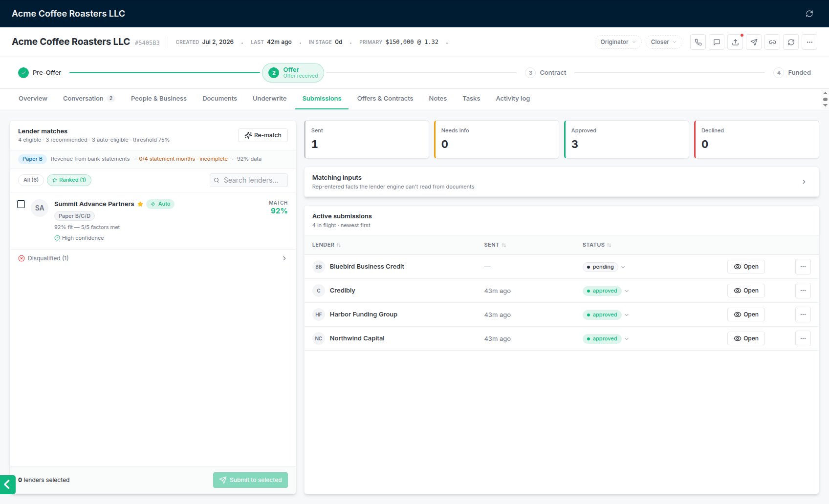The width and height of the screenshot is (829, 504).
Task: Switch to the Overview tab
Action: (33, 99)
